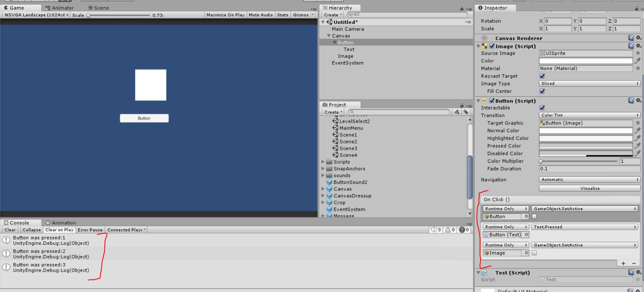Click the Button in the Game view
This screenshot has width=644, height=292.
144,118
